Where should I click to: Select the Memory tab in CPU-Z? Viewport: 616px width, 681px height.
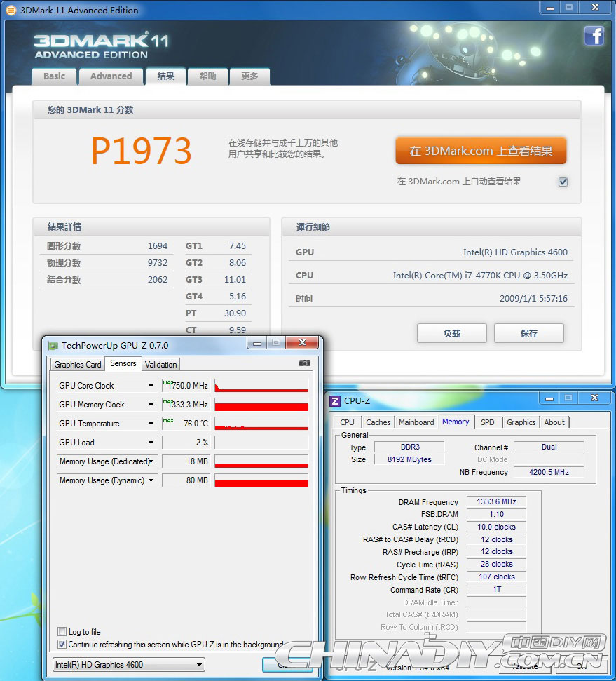[456, 422]
